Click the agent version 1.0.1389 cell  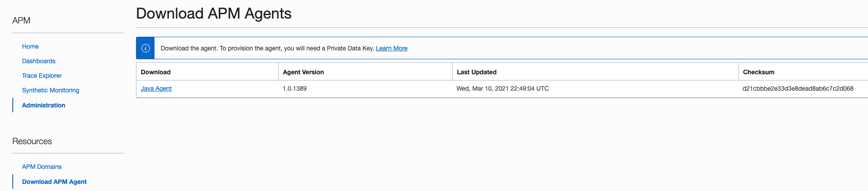pos(294,88)
